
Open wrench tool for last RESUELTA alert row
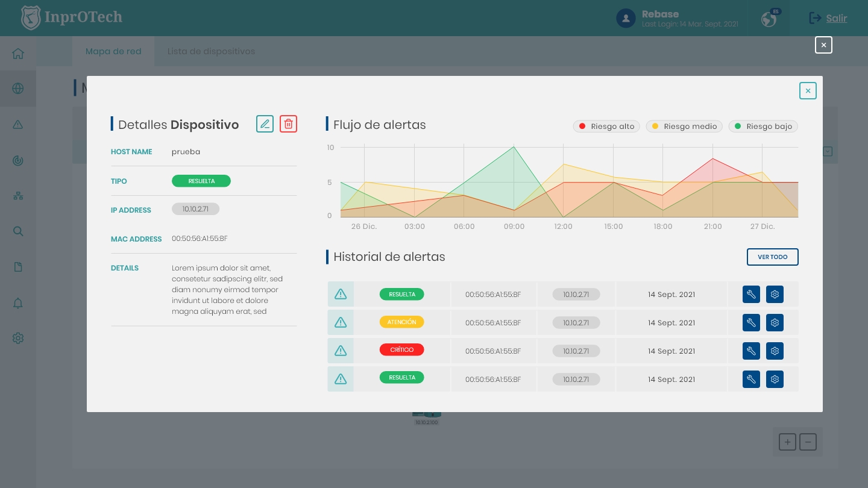751,379
